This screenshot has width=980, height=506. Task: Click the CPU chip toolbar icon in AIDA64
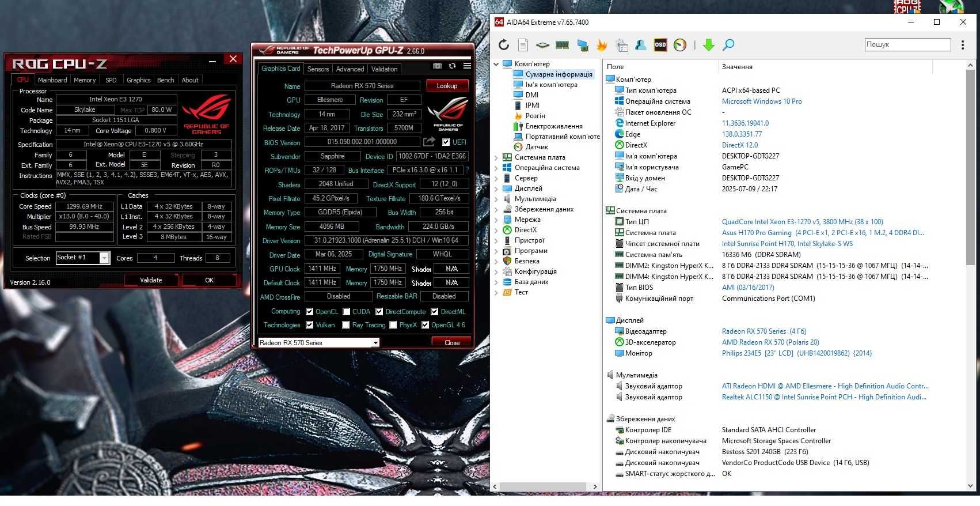click(x=542, y=45)
